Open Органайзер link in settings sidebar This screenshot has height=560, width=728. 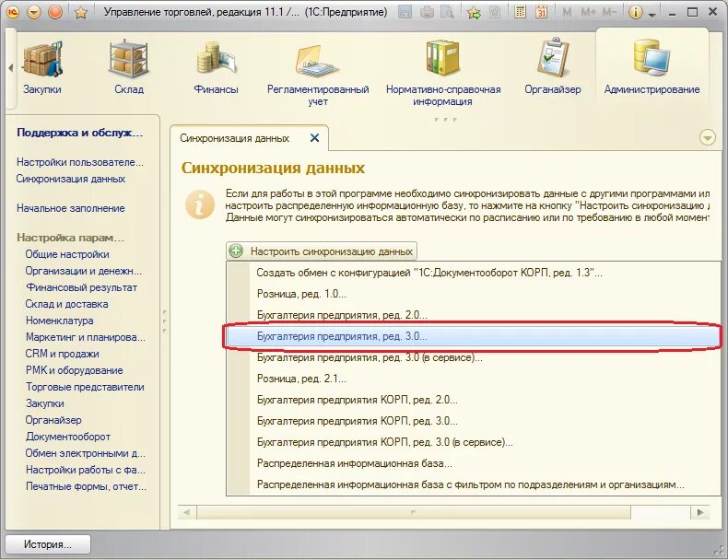pyautogui.click(x=53, y=420)
